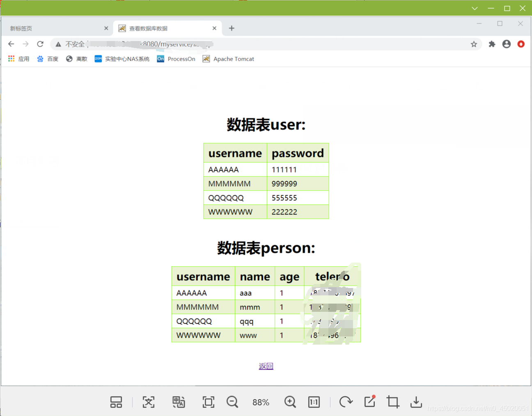Click the 999999 password cell
This screenshot has height=416, width=532.
click(x=298, y=184)
